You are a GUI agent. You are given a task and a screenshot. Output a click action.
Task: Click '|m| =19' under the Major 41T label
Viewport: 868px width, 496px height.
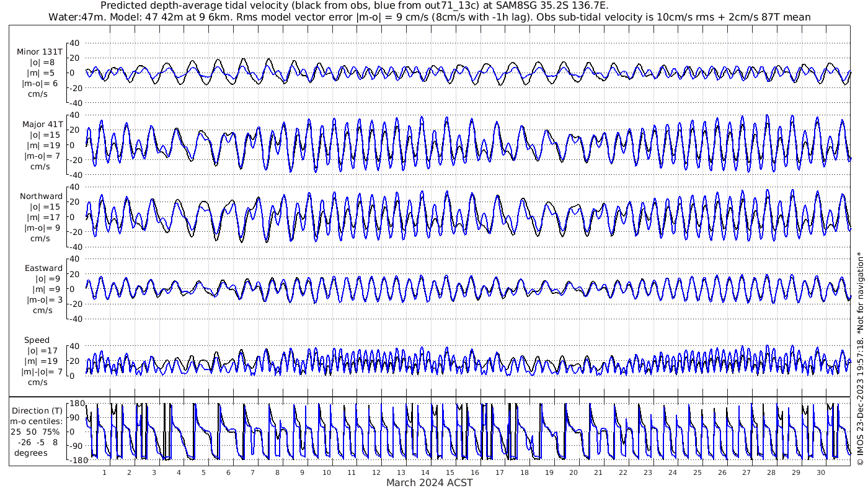tap(42, 145)
